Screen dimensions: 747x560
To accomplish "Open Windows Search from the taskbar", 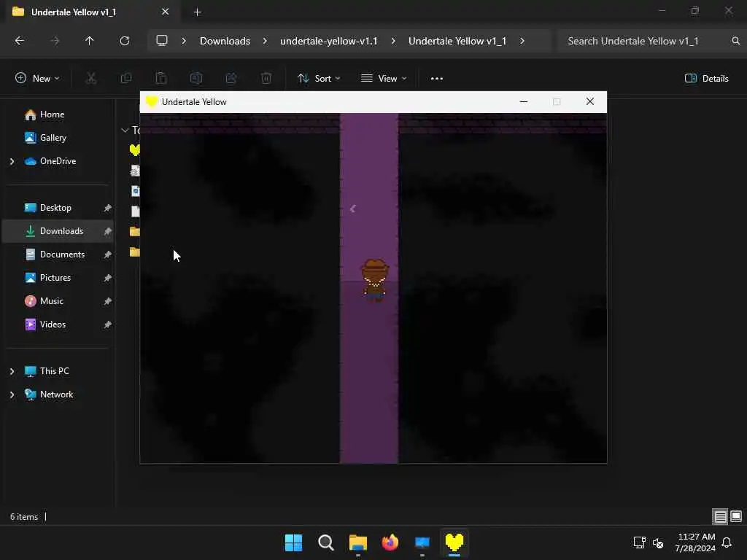I will click(x=326, y=542).
